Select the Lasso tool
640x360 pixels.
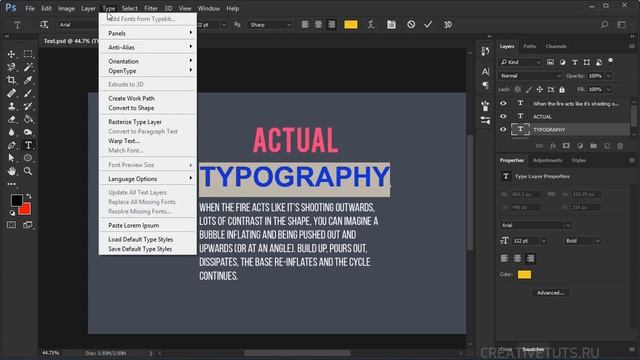11,67
